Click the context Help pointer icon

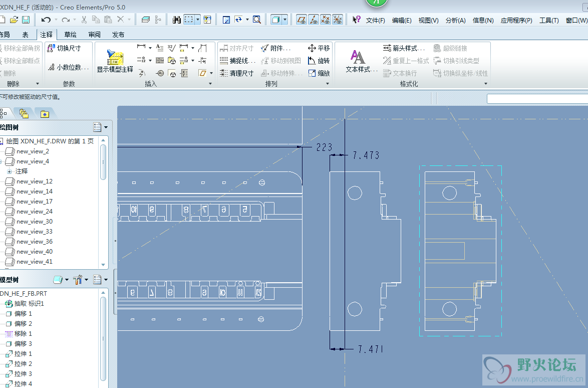(x=356, y=20)
